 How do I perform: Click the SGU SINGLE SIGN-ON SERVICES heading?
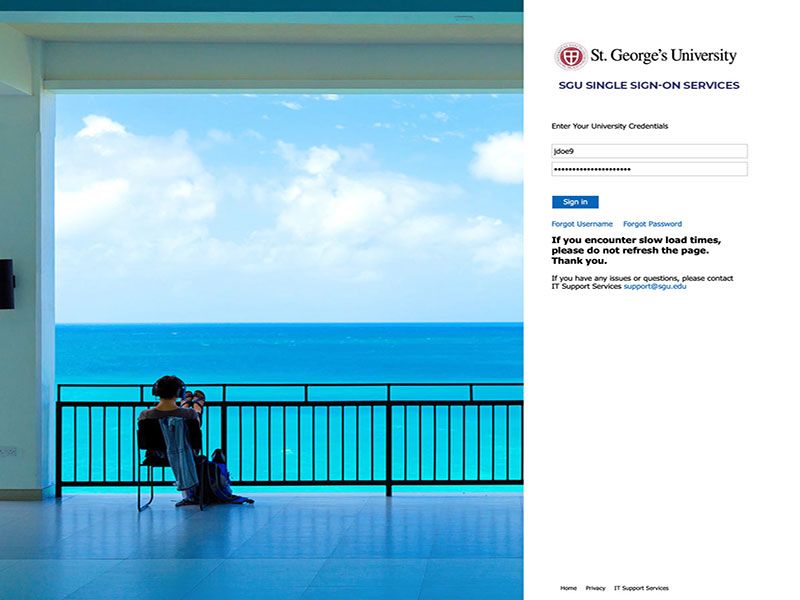click(x=648, y=85)
